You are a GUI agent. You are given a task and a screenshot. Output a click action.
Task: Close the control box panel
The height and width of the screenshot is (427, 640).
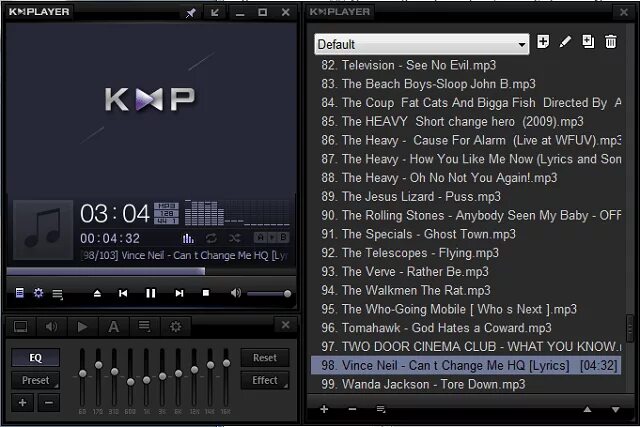[x=286, y=325]
